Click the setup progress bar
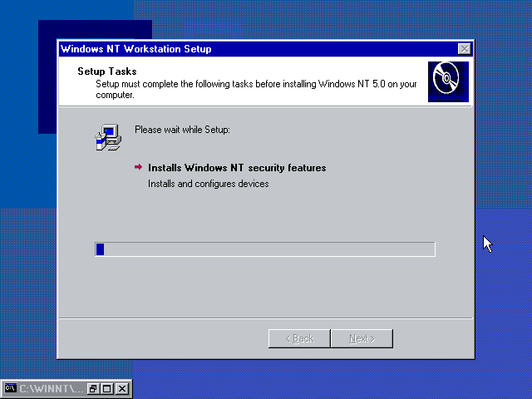Image resolution: width=532 pixels, height=399 pixels. (x=265, y=249)
